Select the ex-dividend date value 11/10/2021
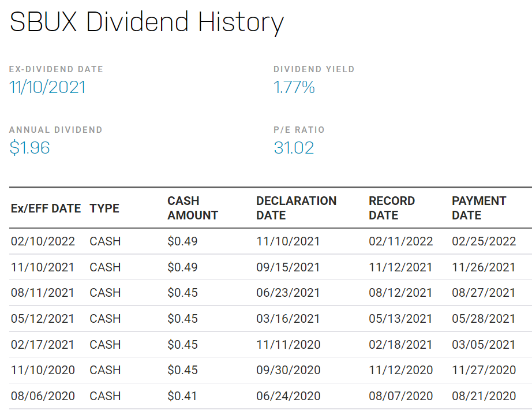This screenshot has width=532, height=414. (x=47, y=87)
